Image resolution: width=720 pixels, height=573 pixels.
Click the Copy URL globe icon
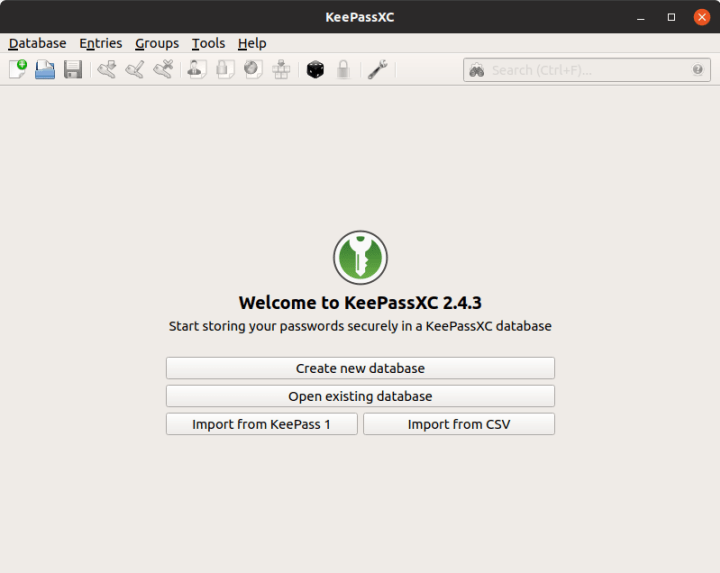click(x=253, y=69)
